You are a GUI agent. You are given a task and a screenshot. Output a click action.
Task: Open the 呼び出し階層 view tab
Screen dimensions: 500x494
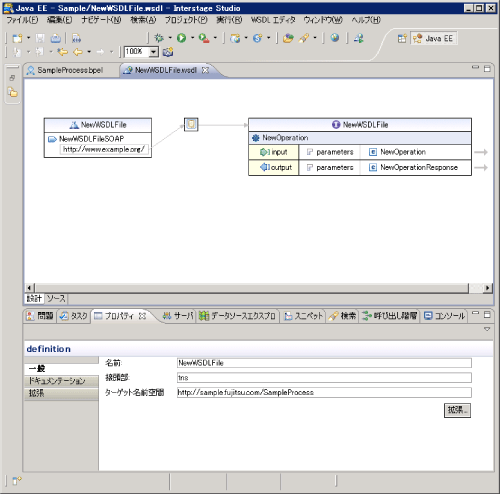[390, 316]
